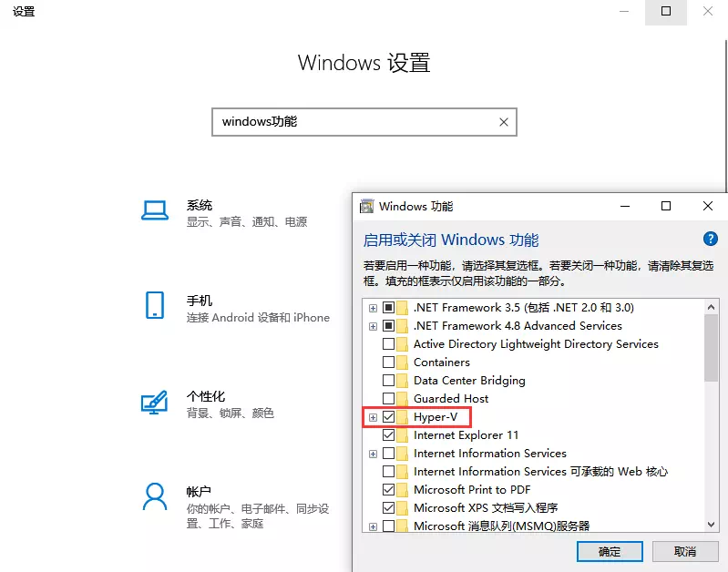Select Microsoft XPS 文档写入程序 label

pyautogui.click(x=486, y=508)
